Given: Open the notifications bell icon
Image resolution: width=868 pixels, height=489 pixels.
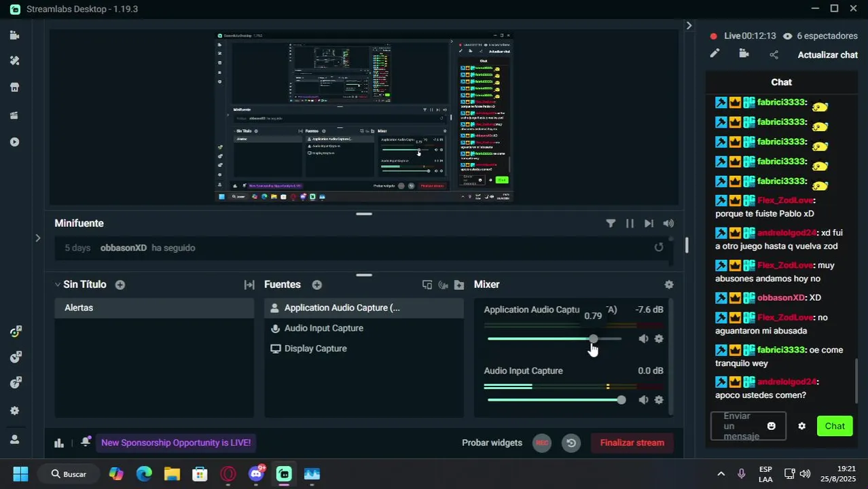Looking at the screenshot, I should (86, 442).
